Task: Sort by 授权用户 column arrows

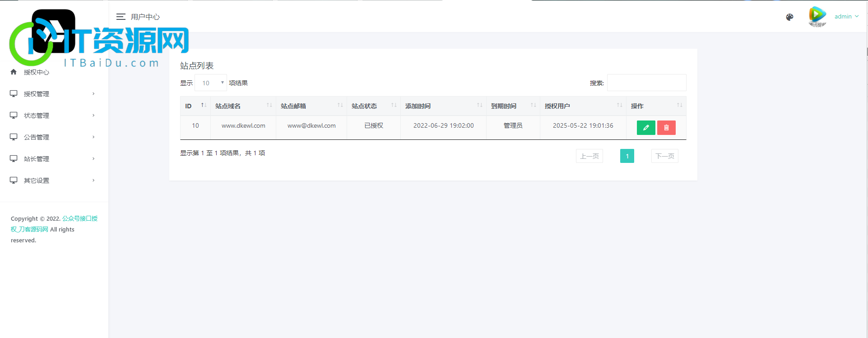Action: 620,105
